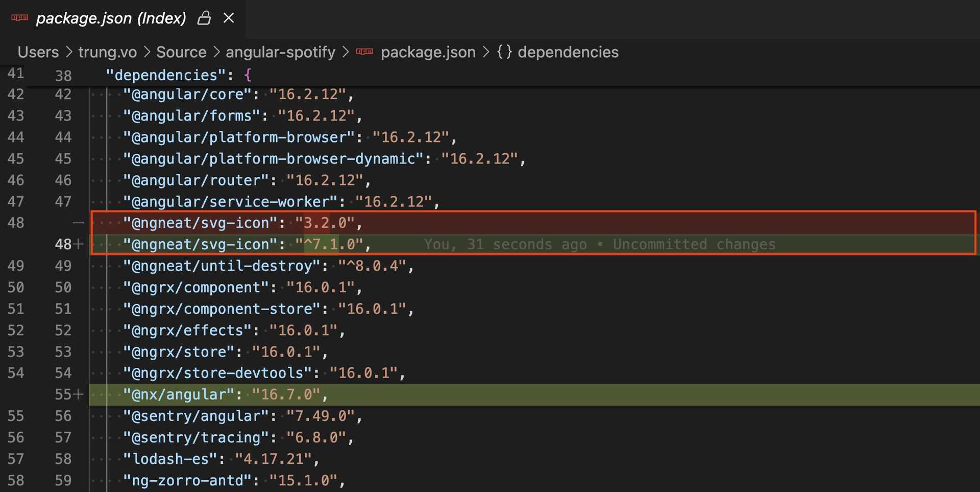
Task: Select the highlighted @nx/angular added line
Action: click(x=225, y=394)
